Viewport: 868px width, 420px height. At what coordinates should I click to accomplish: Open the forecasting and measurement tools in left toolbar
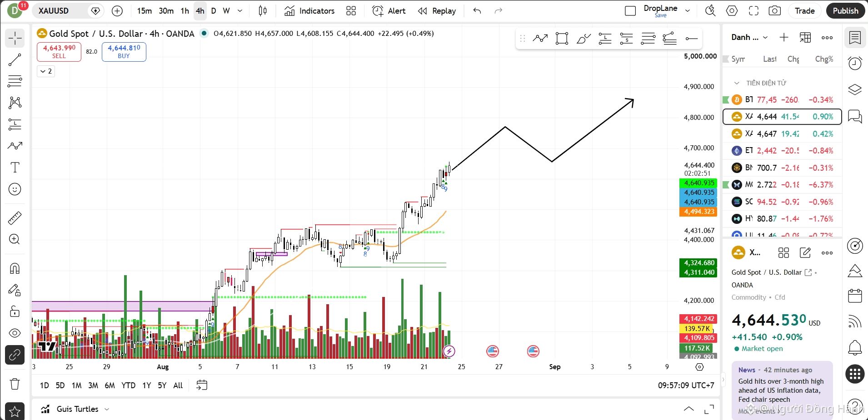pos(15,124)
